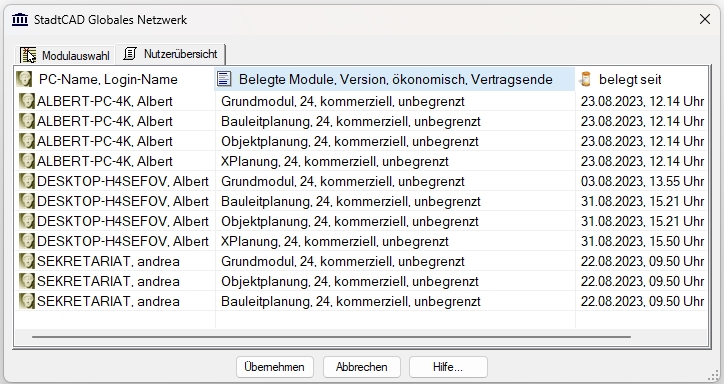
Task: Click the Abbrechen button
Action: pos(362,367)
